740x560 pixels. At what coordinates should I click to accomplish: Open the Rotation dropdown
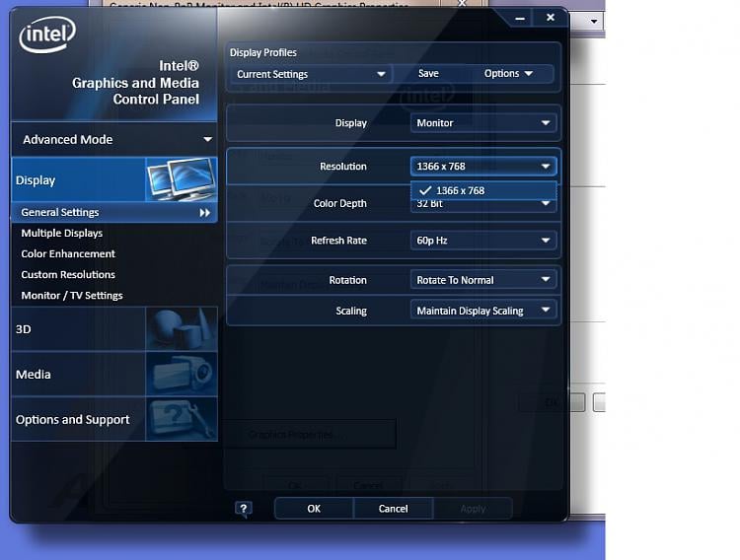483,280
